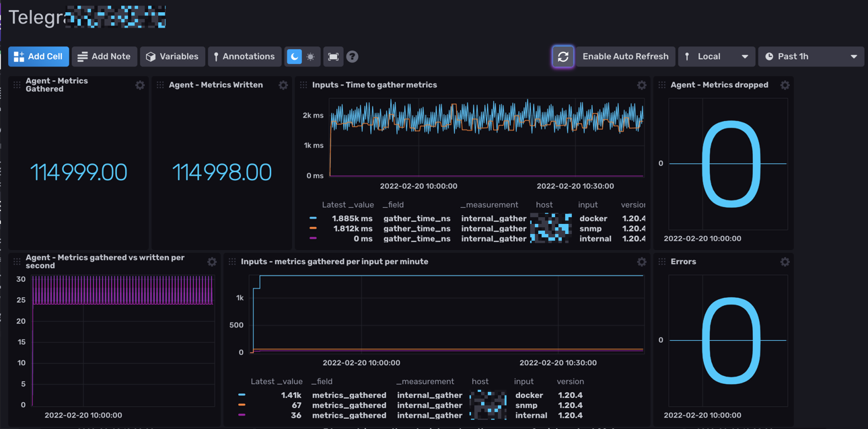Click the manual refresh dashboard icon

pyautogui.click(x=563, y=56)
